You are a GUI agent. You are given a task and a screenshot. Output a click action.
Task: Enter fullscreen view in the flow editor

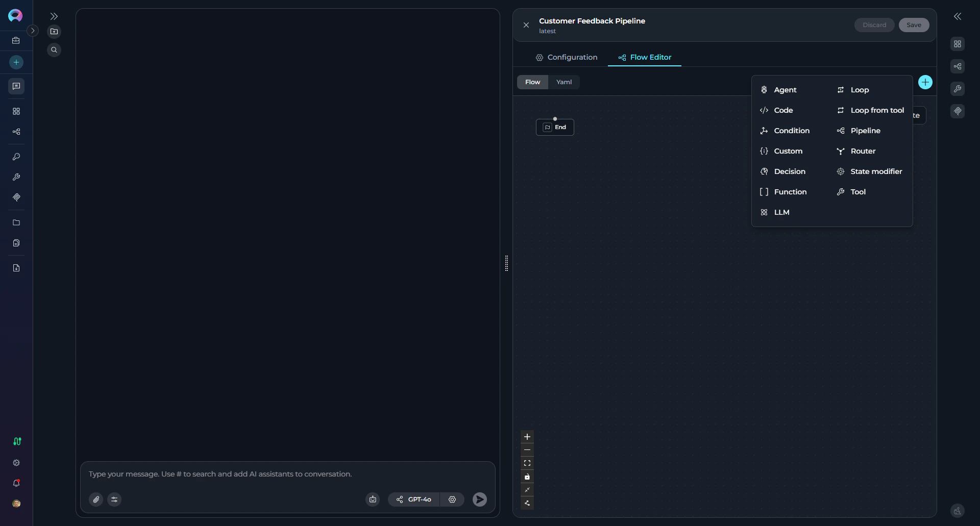point(527,463)
